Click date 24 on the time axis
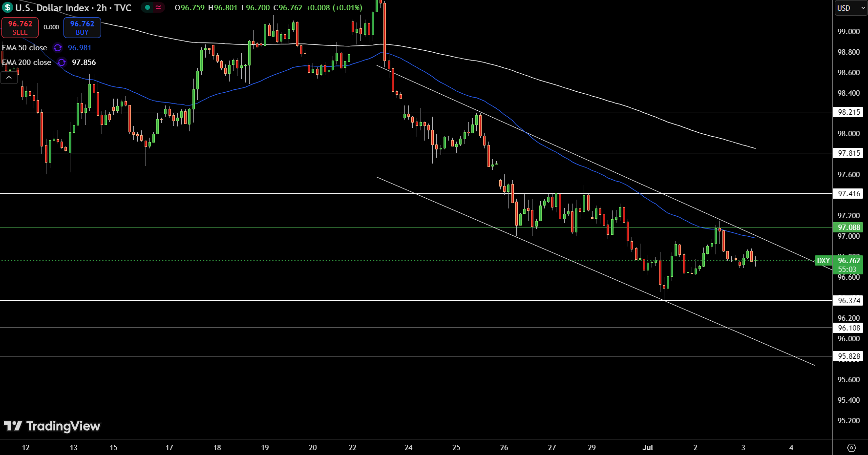Image resolution: width=868 pixels, height=455 pixels. click(x=408, y=448)
